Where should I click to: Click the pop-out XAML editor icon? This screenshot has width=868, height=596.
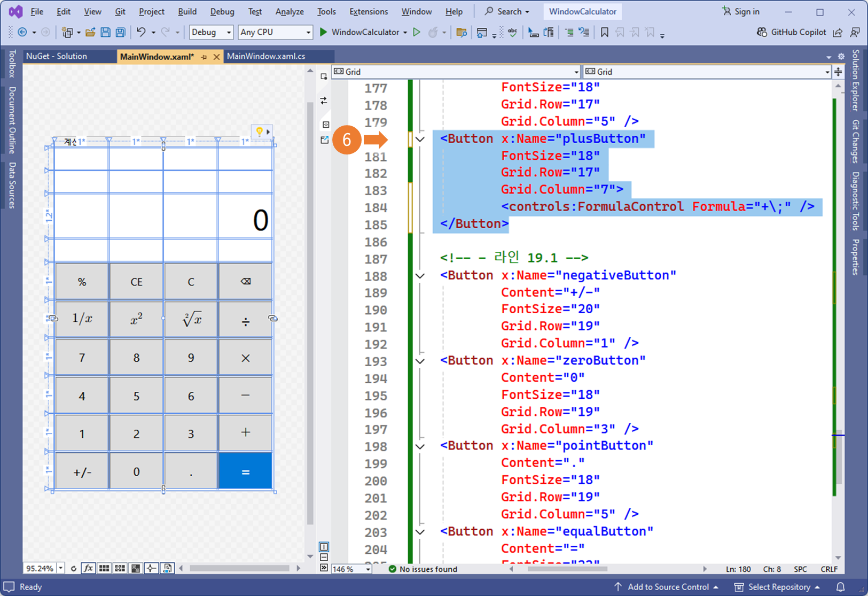(x=324, y=140)
